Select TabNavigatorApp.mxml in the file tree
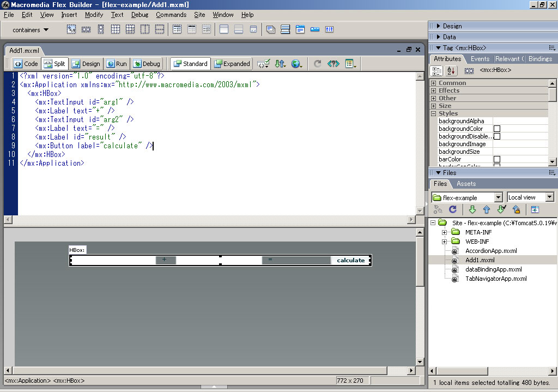The height and width of the screenshot is (392, 558). (x=496, y=279)
